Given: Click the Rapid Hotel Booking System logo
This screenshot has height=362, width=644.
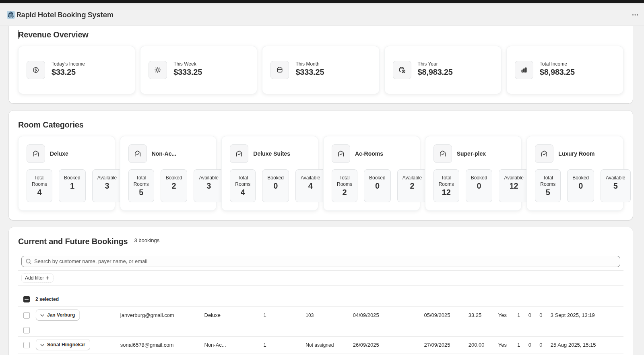Looking at the screenshot, I should coord(10,14).
